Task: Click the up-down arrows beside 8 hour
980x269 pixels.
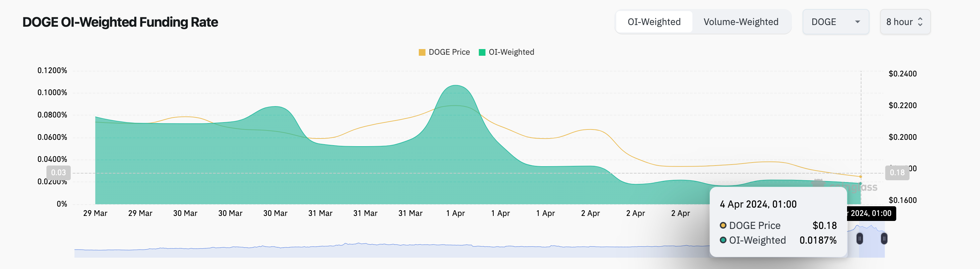Action: [920, 22]
